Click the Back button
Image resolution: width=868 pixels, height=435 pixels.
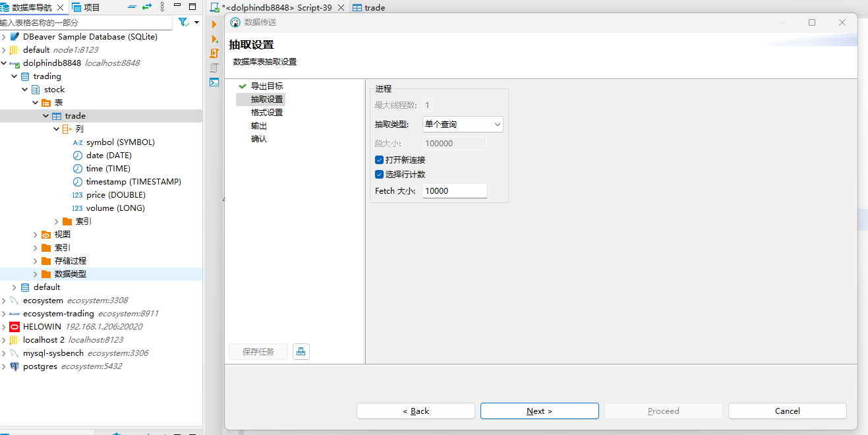tap(415, 411)
